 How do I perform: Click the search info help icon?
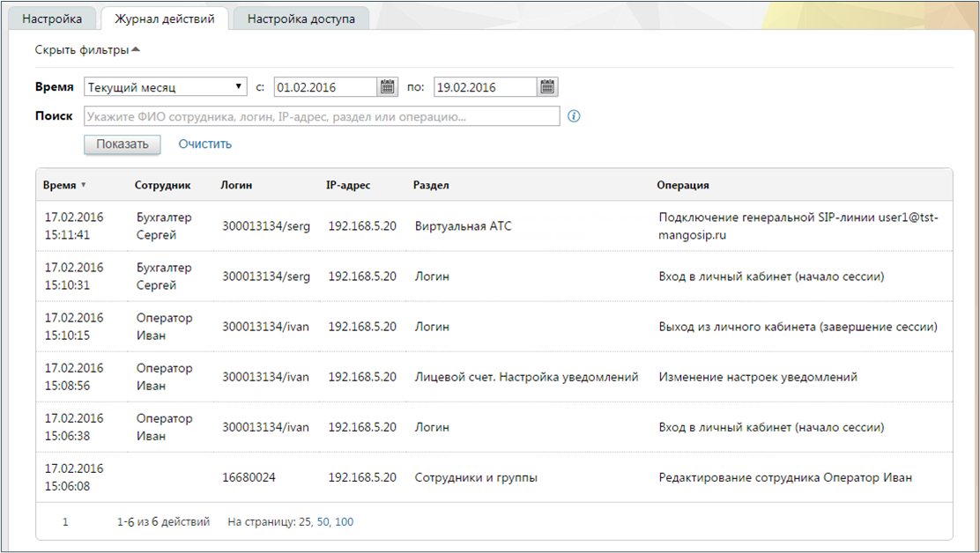(574, 116)
